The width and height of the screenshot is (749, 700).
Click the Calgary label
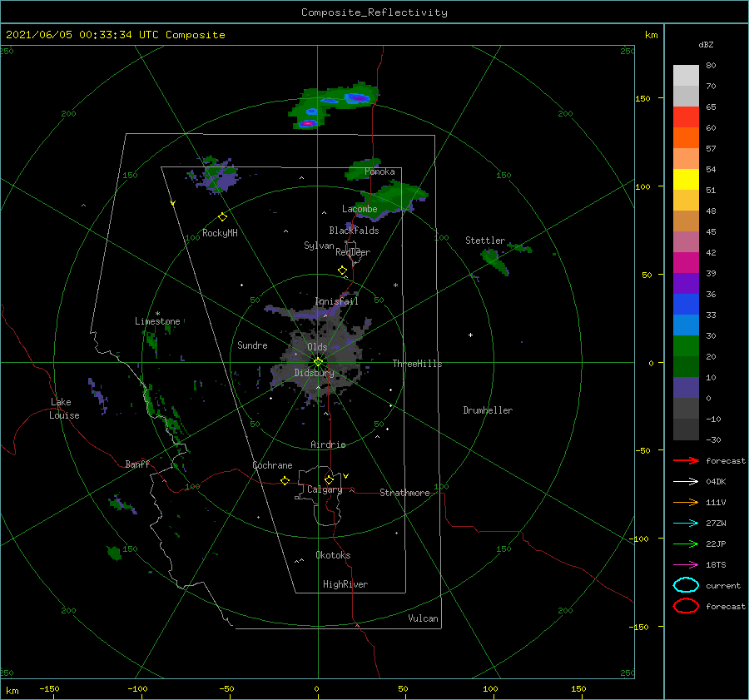click(325, 489)
